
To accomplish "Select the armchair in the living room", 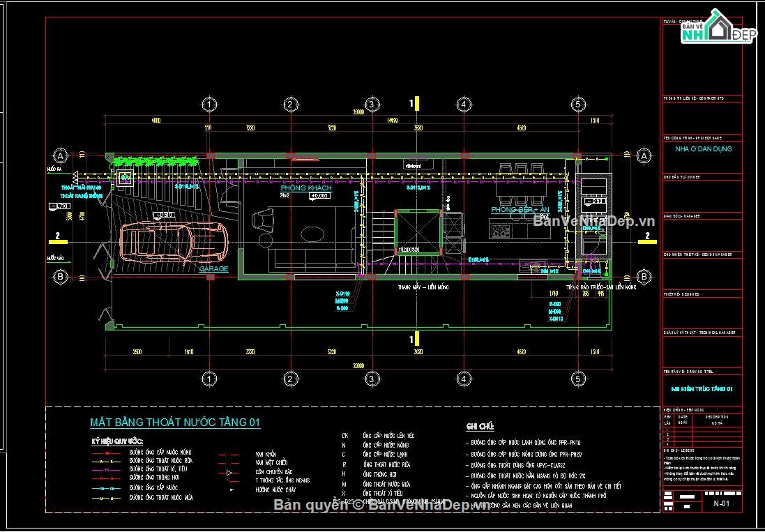I will pyautogui.click(x=264, y=220).
